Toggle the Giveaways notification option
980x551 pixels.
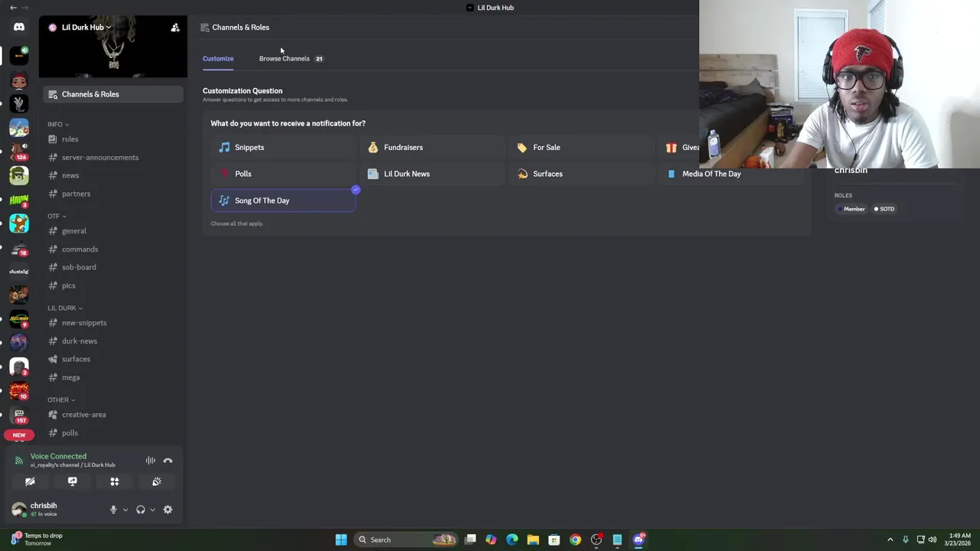[x=680, y=147]
